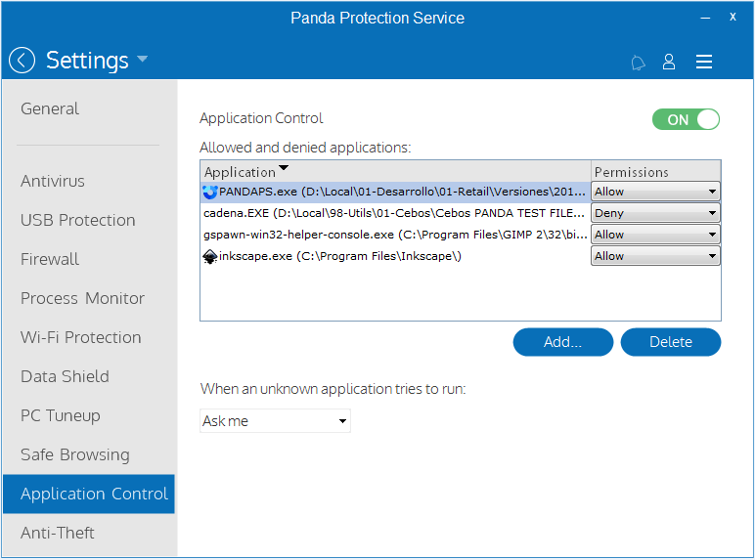Close the Panda Protection Service window
Screen dimensions: 755x560
[x=733, y=17]
